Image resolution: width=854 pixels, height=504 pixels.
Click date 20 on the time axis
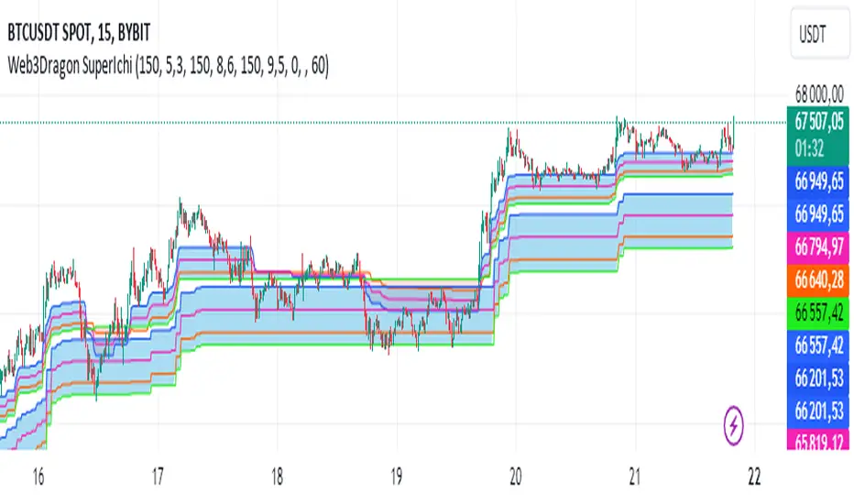(x=515, y=477)
